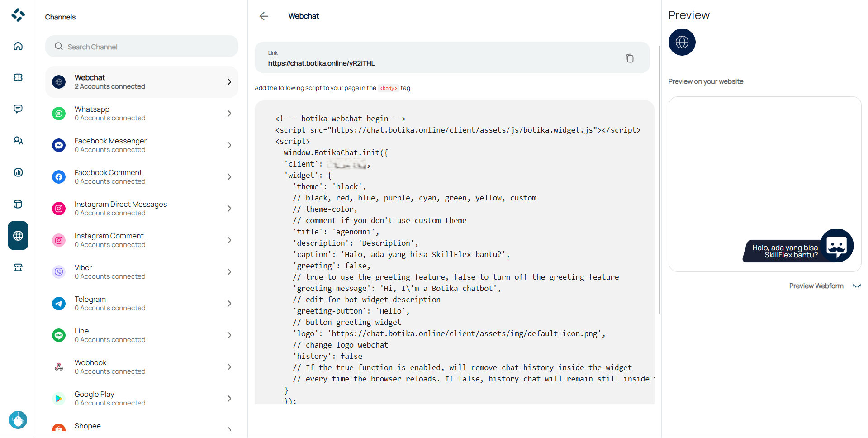Select the Webchat channel entry
The width and height of the screenshot is (868, 438).
[142, 82]
